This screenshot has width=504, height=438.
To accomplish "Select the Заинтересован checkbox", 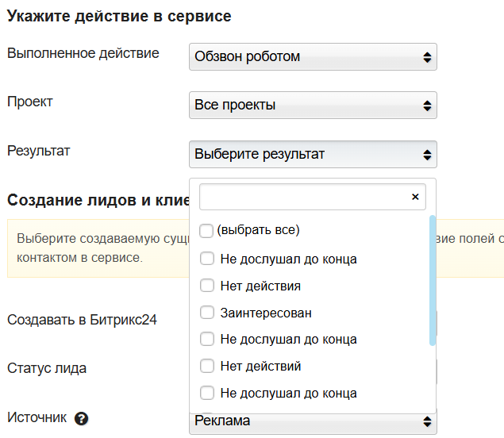I will (207, 313).
